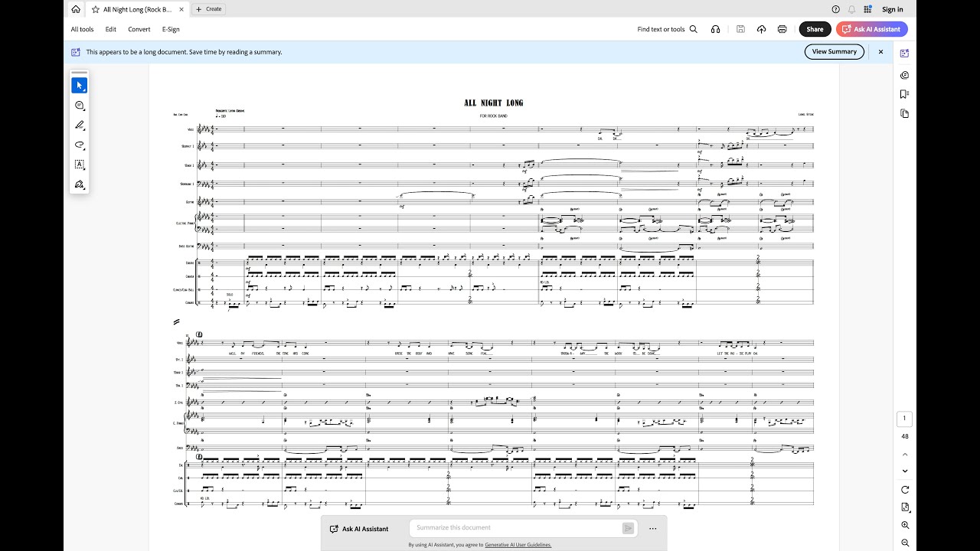The image size is (980, 551).
Task: Open the Pages thumbnails panel in sidebar
Action: coord(905,113)
